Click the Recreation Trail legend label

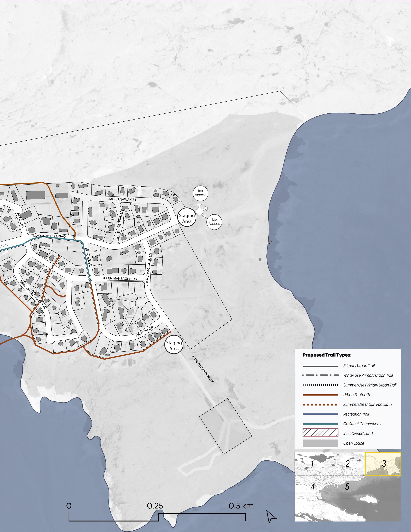[356, 414]
